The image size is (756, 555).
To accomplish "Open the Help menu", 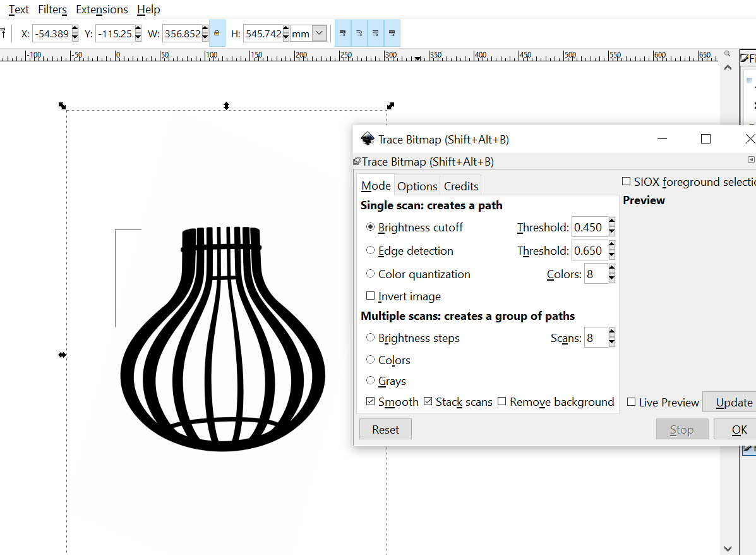I will tap(148, 9).
